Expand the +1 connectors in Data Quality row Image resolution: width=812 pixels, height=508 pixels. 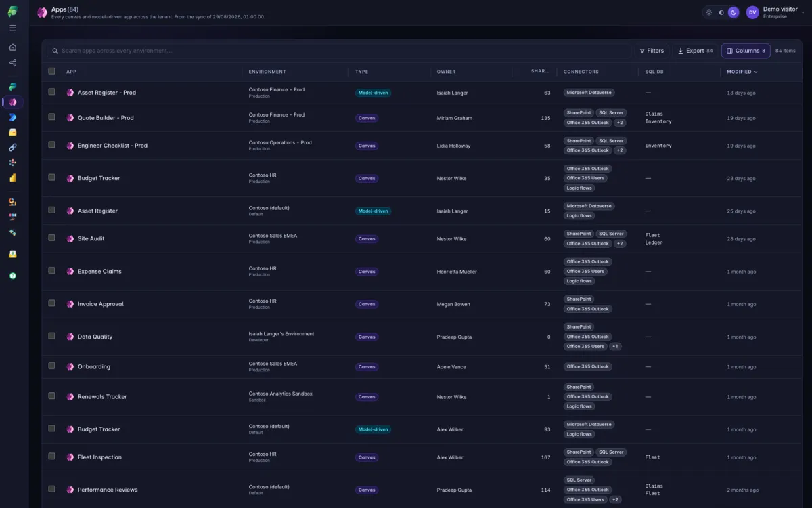click(614, 347)
